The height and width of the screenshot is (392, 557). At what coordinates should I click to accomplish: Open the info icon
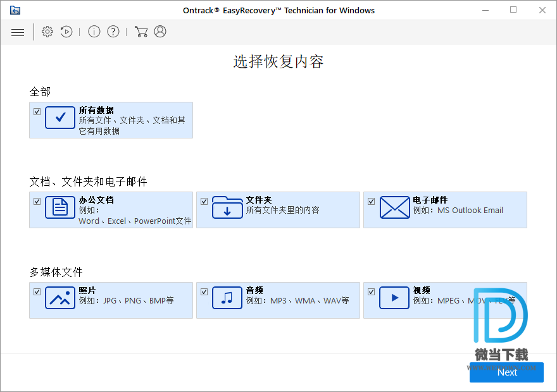[x=94, y=32]
